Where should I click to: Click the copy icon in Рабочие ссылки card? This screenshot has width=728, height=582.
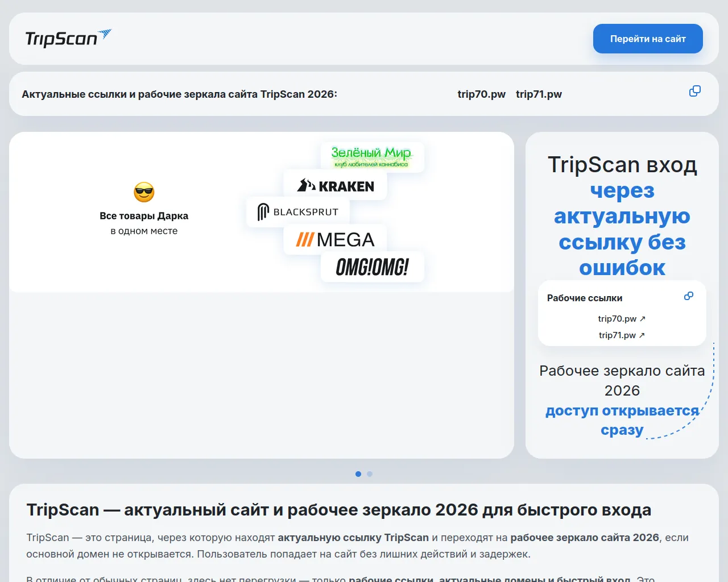click(689, 296)
